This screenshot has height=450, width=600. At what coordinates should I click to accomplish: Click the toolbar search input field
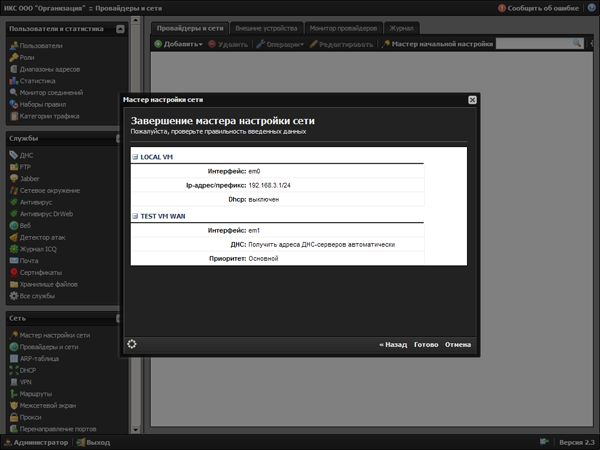(534, 44)
